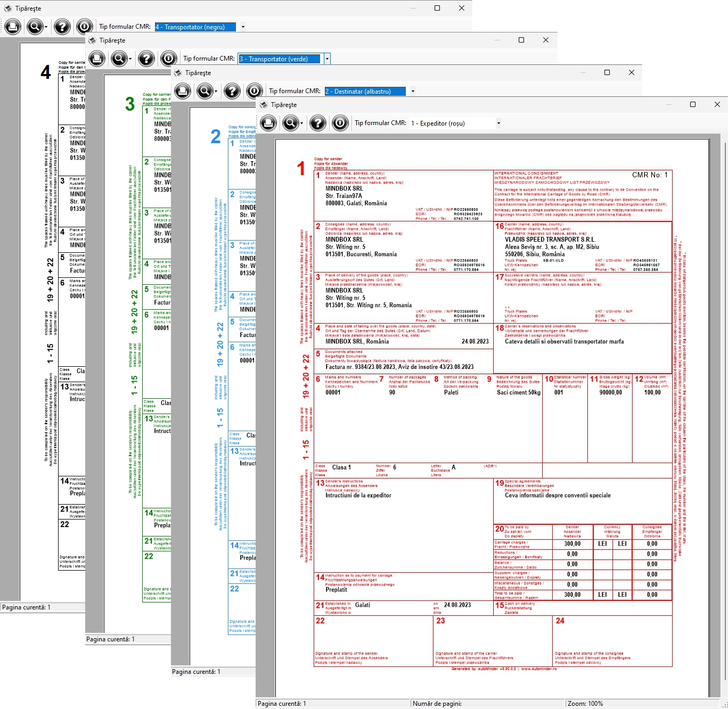Click 'Cateva detalii si observatii transportator marfa' text
Screen dimensions: 728x709
(565, 342)
